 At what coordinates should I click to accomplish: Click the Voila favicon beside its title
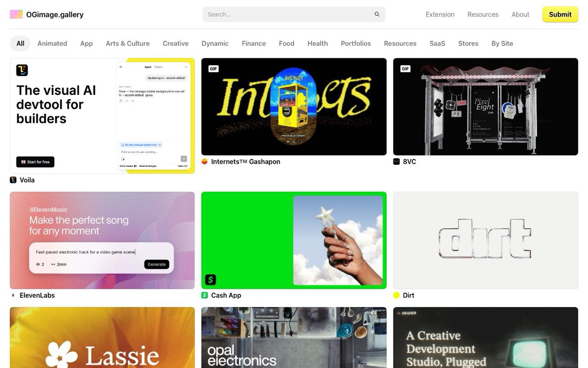pos(13,180)
